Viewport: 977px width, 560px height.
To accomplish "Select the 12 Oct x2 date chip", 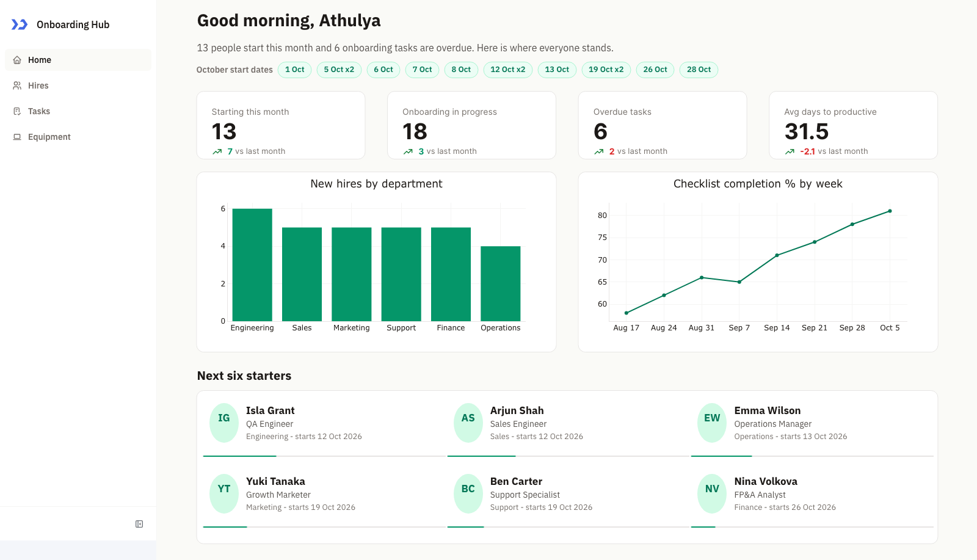I will pos(508,70).
